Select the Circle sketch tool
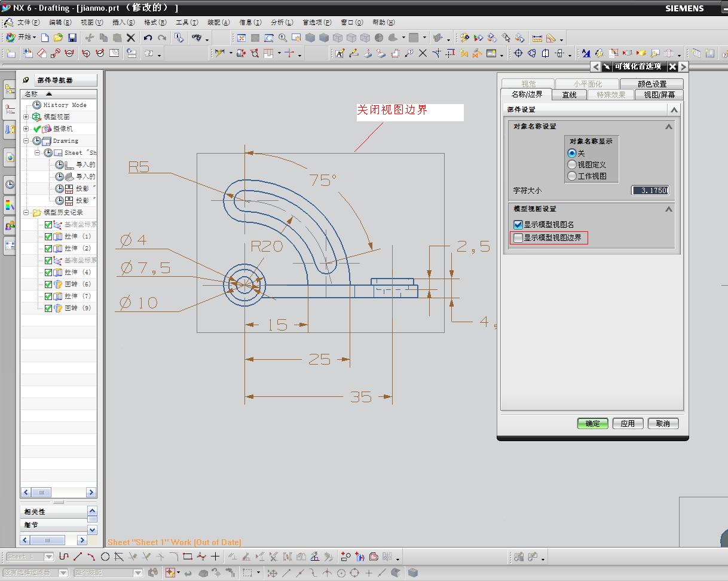The width and height of the screenshot is (728, 581). (105, 556)
